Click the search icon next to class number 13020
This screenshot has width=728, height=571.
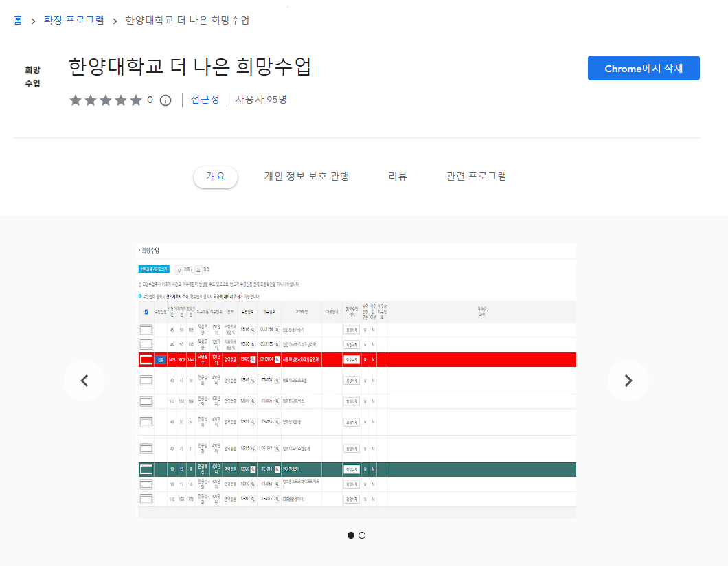click(252, 469)
